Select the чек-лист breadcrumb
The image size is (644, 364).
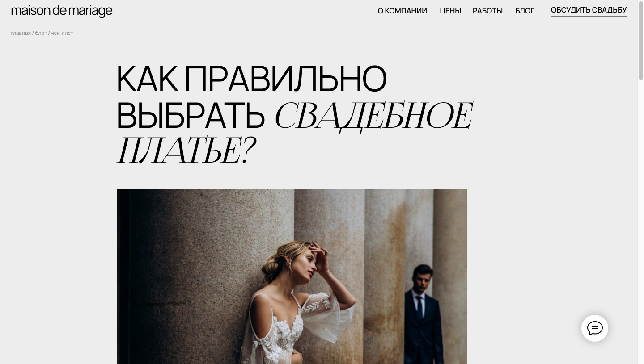point(62,33)
